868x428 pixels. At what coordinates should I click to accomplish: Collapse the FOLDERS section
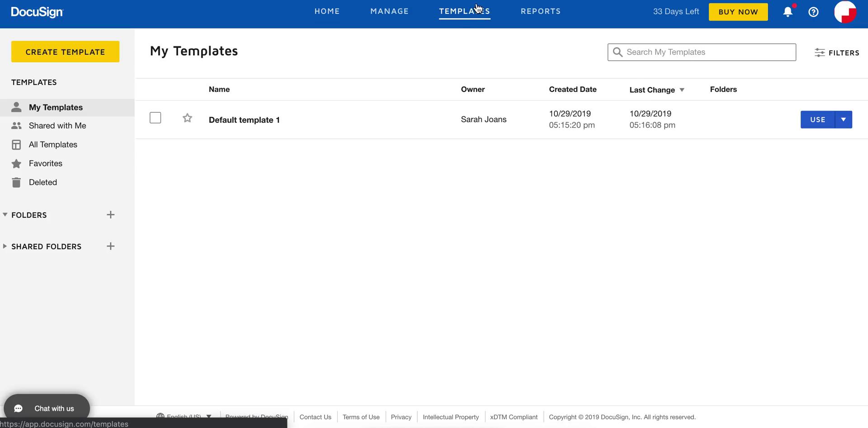[x=5, y=214]
